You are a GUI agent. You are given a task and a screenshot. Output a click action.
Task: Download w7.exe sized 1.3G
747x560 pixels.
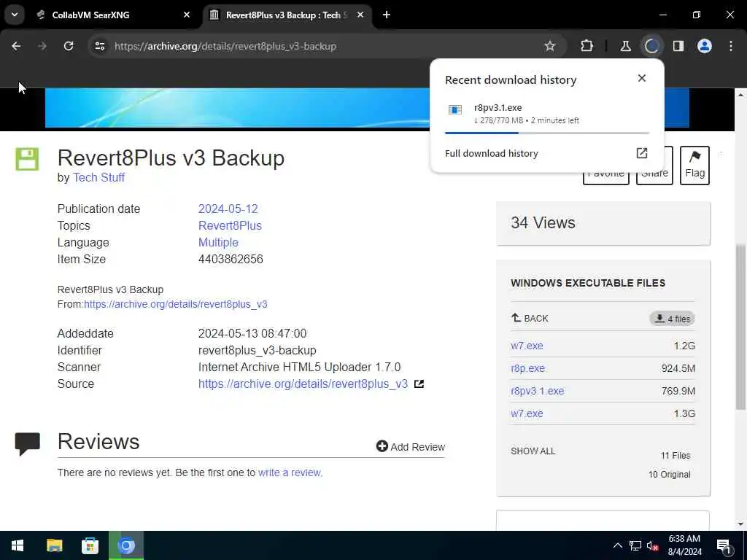pos(527,414)
